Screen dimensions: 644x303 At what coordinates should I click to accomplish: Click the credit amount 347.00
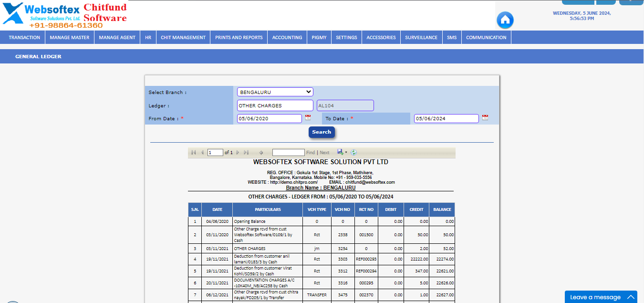tap(416, 271)
